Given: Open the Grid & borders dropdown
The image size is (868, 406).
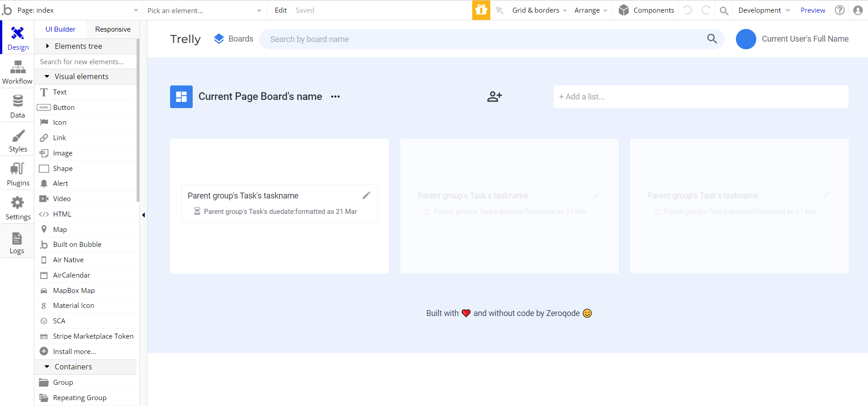Looking at the screenshot, I should tap(539, 10).
